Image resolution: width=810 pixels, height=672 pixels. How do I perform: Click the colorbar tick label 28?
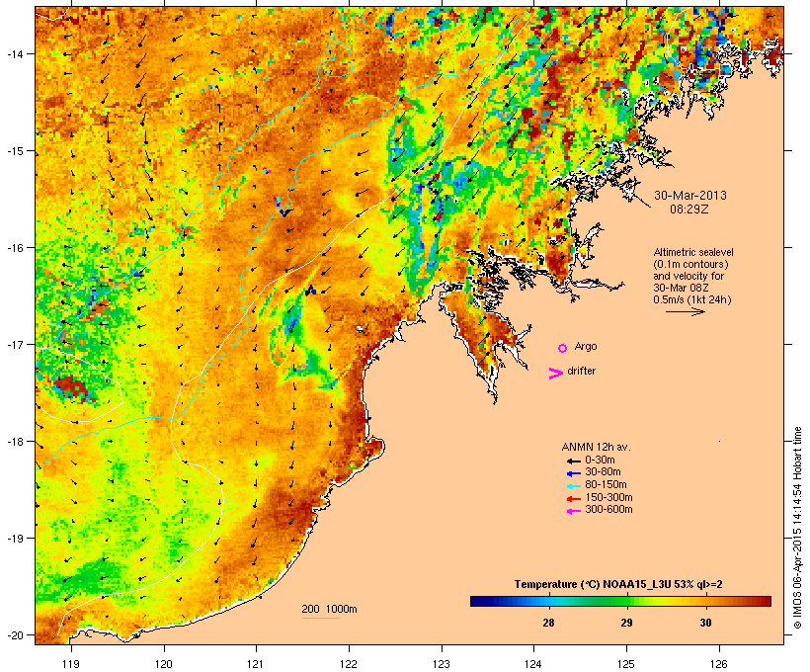(x=548, y=623)
